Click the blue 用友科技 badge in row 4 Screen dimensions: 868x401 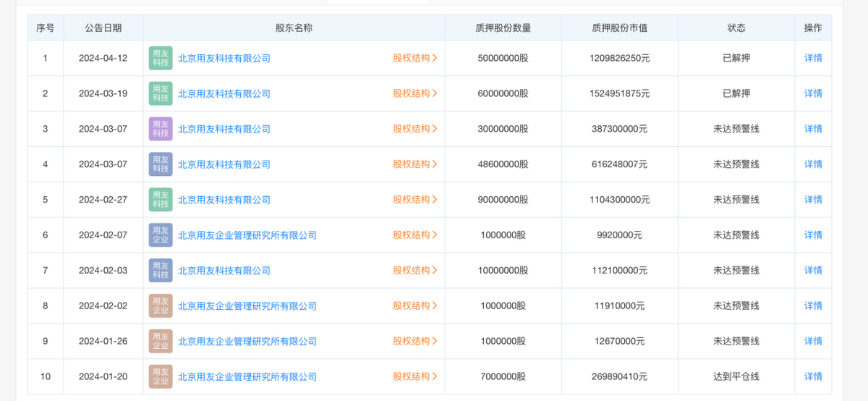pos(161,164)
